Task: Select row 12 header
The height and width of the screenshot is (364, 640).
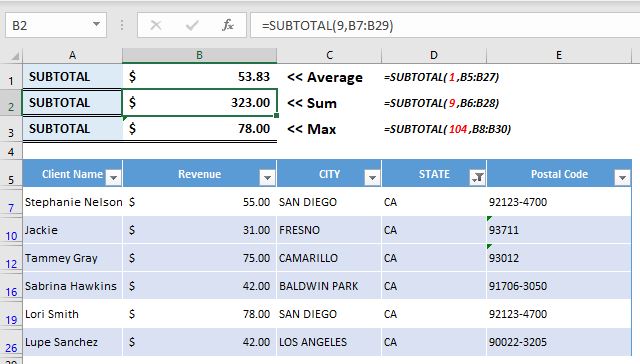Action: (11, 258)
